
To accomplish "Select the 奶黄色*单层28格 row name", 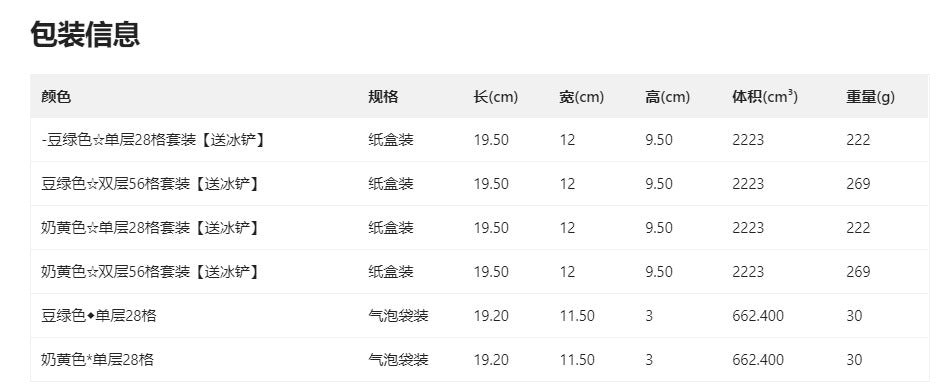I will click(97, 360).
